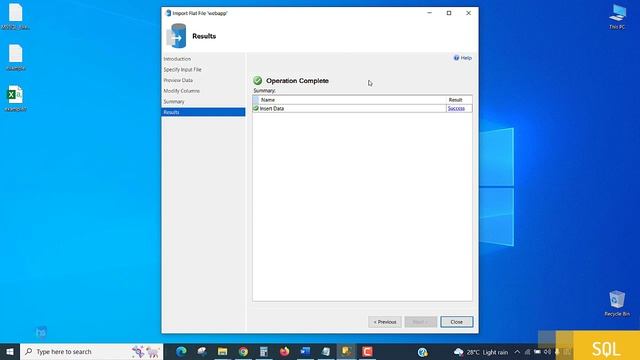Click the taskbar search box
This screenshot has width=640, height=360.
(91, 351)
